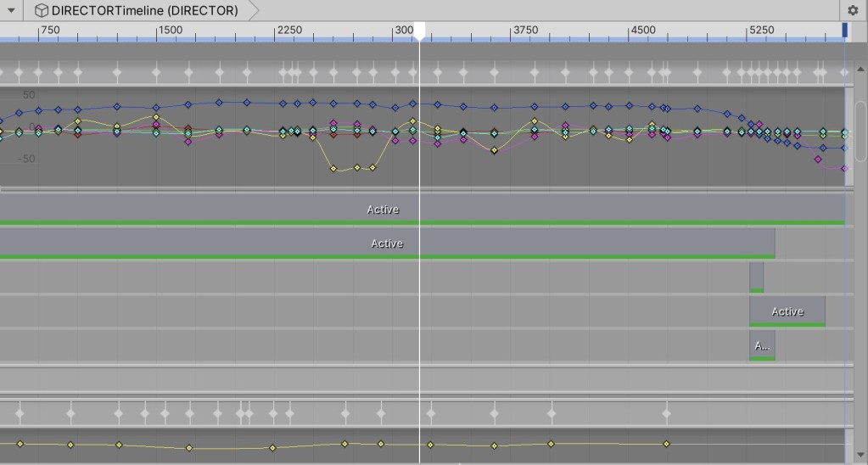Expand the timeline selector dropdown arrow
This screenshot has width=868, height=465.
[x=11, y=11]
